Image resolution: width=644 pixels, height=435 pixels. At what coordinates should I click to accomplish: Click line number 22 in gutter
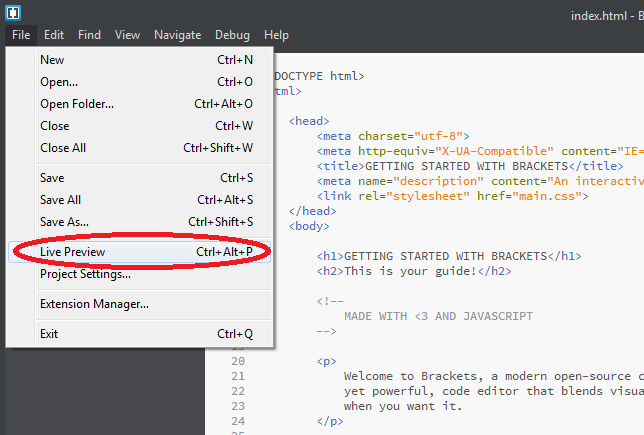[x=238, y=391]
